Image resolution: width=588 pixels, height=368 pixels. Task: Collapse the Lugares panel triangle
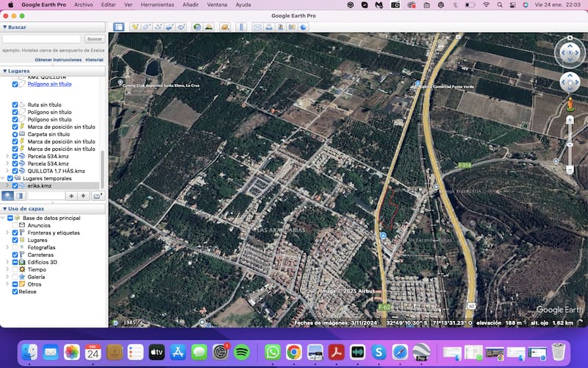(4, 71)
